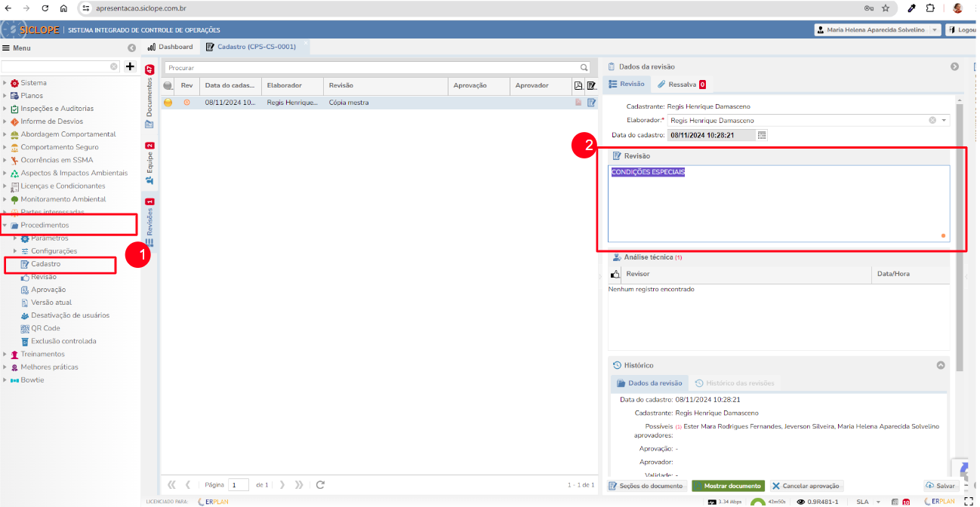This screenshot has width=980, height=507.
Task: Expand the Bowtie tree node
Action: click(5, 380)
